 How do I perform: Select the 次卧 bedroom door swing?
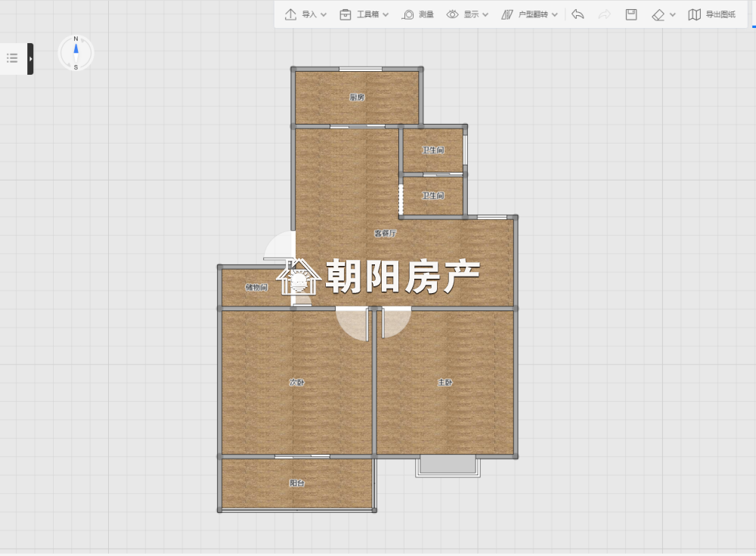click(x=352, y=324)
